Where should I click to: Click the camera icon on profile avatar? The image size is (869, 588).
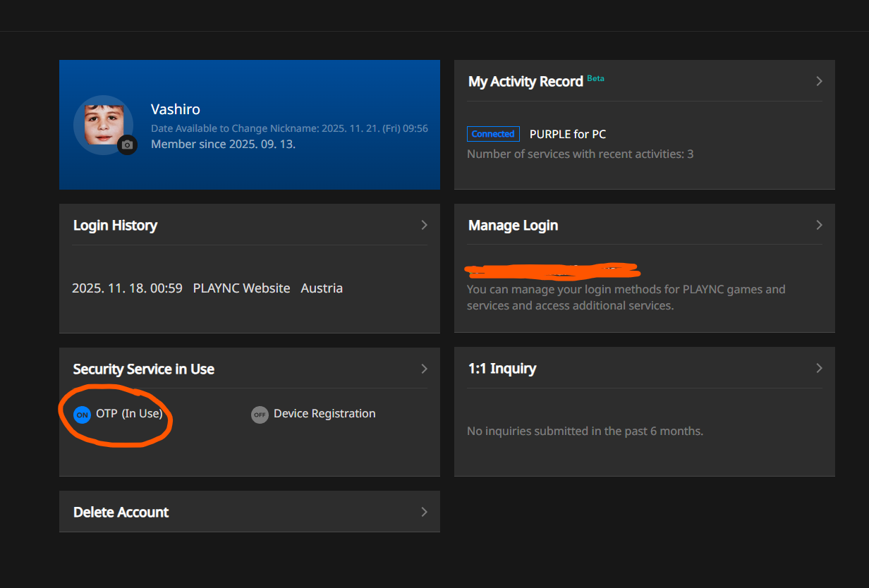coord(127,145)
